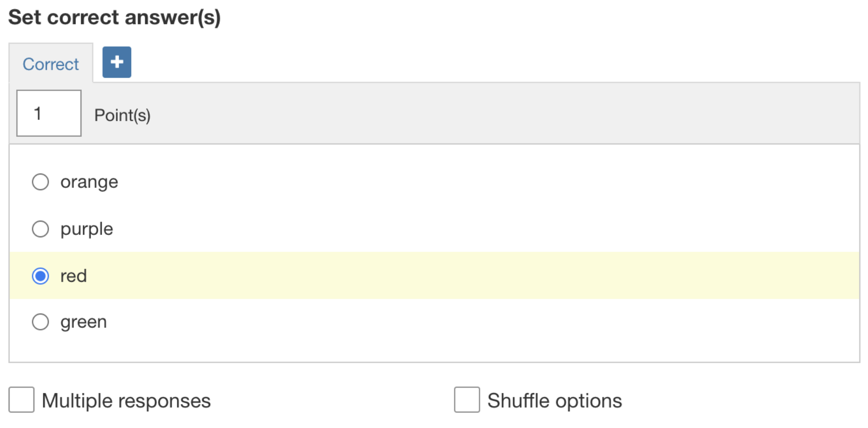Viewport: 868px width, 428px height.
Task: Click inside the Points input field
Action: point(48,113)
